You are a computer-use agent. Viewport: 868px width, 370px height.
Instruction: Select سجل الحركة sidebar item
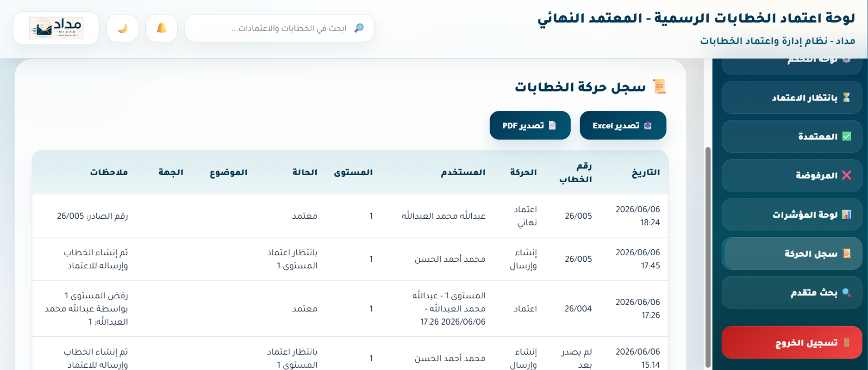click(792, 253)
